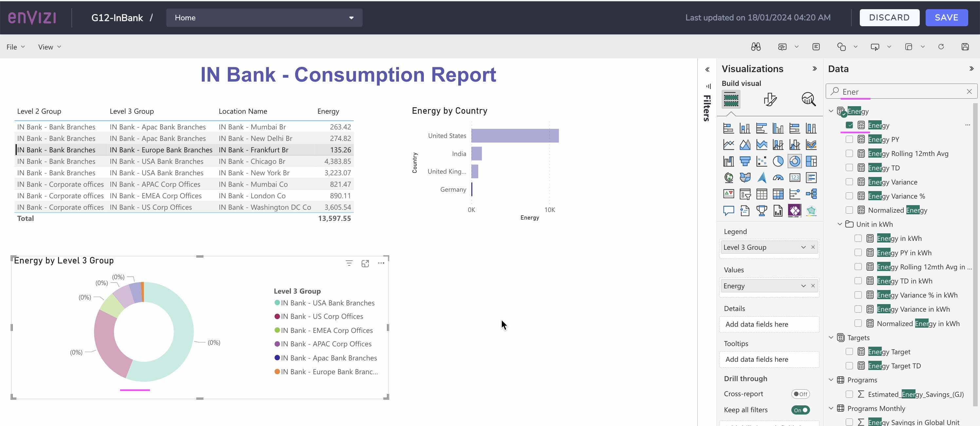
Task: Click the refresh icon in toolbar
Action: pyautogui.click(x=941, y=47)
